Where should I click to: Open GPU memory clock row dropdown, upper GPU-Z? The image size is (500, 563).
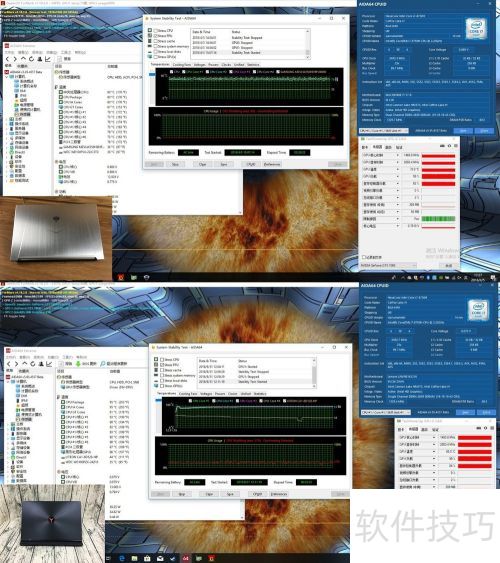coord(398,162)
